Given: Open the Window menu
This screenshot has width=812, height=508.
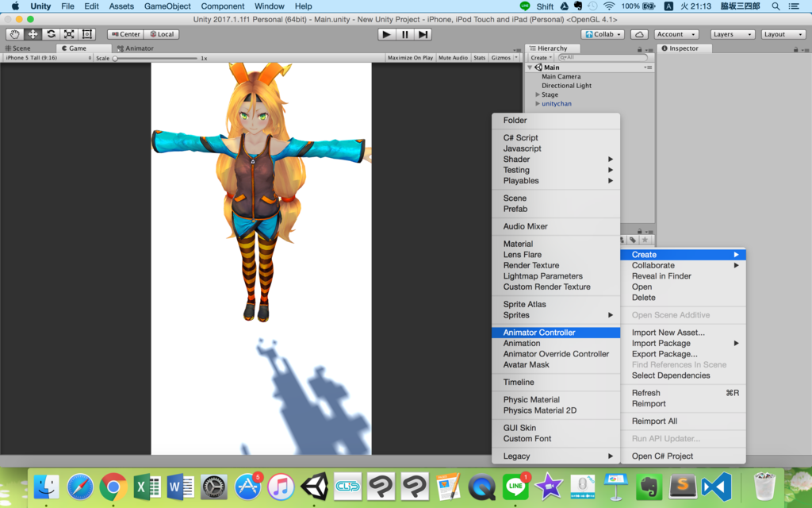Looking at the screenshot, I should pyautogui.click(x=270, y=6).
